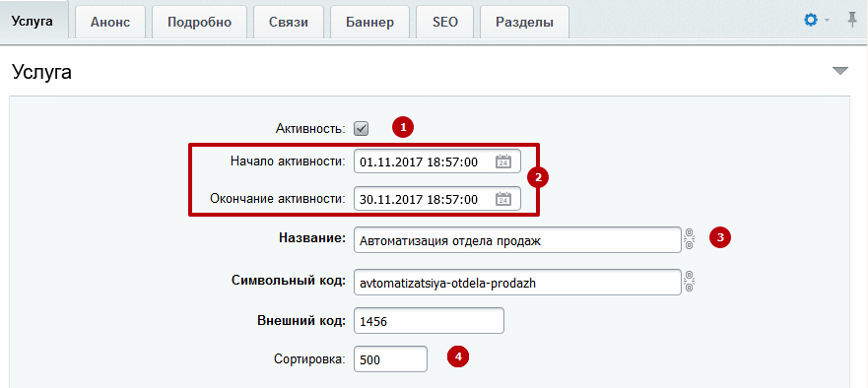Switch to the Услуга tab
The image size is (868, 388).
[x=33, y=22]
